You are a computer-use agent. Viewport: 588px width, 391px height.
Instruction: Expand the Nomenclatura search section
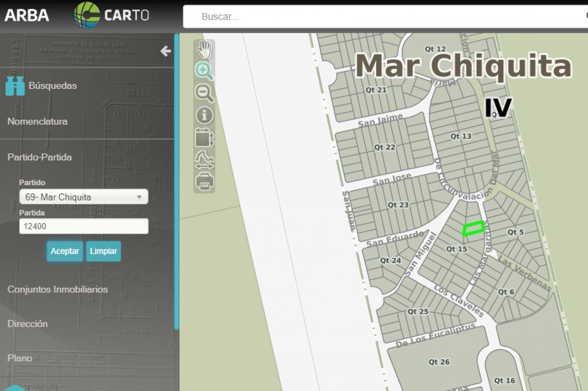(x=37, y=121)
